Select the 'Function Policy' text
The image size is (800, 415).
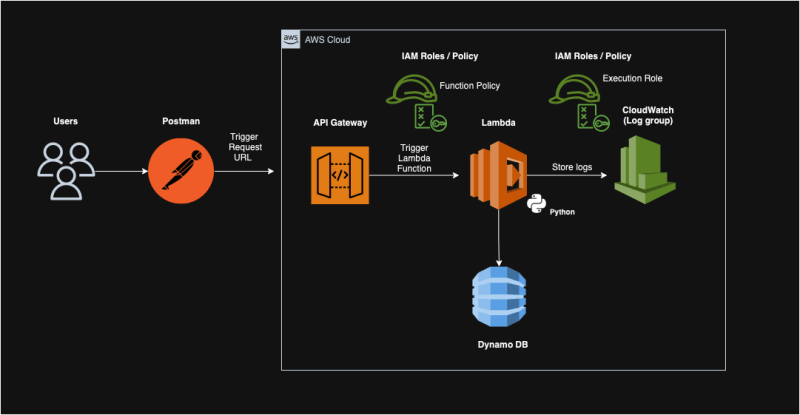click(x=470, y=86)
